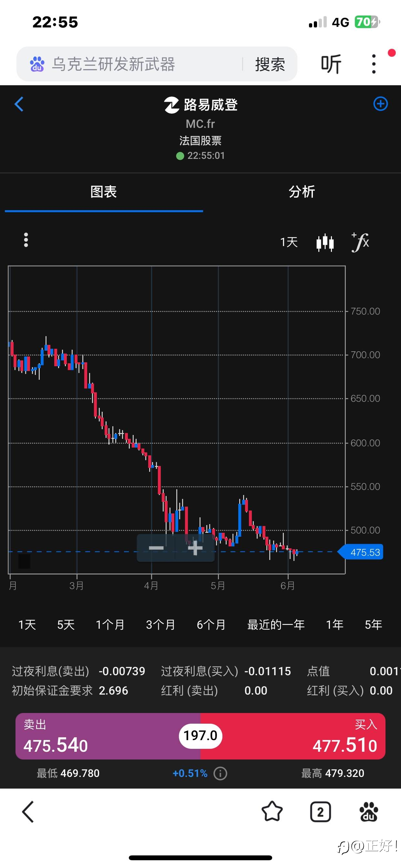Tap the cellular signal bars icon
The width and height of the screenshot is (401, 868).
click(x=318, y=22)
